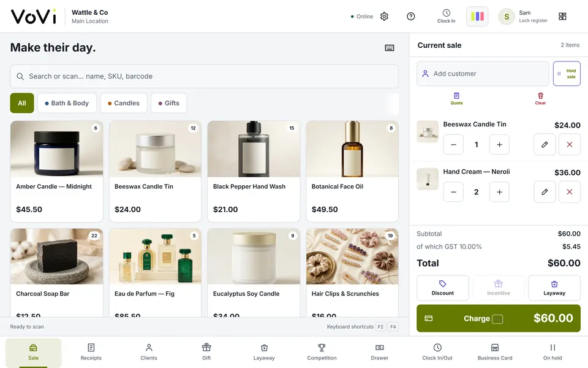Open Clock In/Out in bottom navigation
This screenshot has width=588, height=368.
[437, 352]
